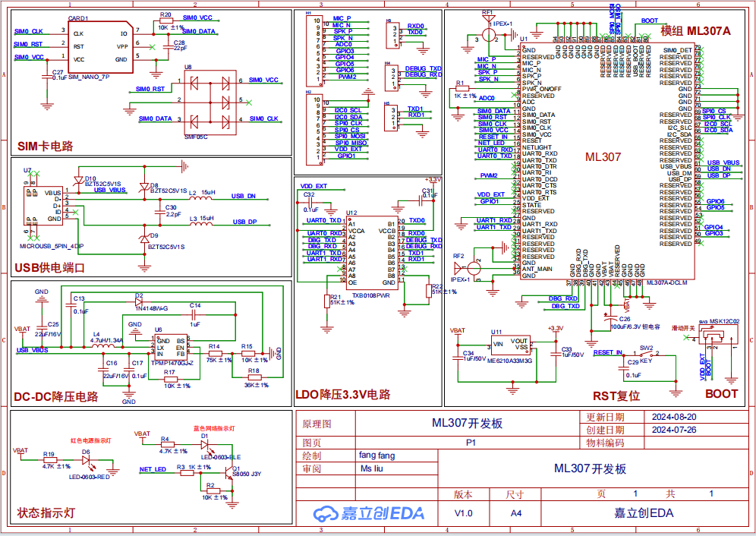Click the page name P1
The image size is (756, 536).
pyautogui.click(x=471, y=443)
